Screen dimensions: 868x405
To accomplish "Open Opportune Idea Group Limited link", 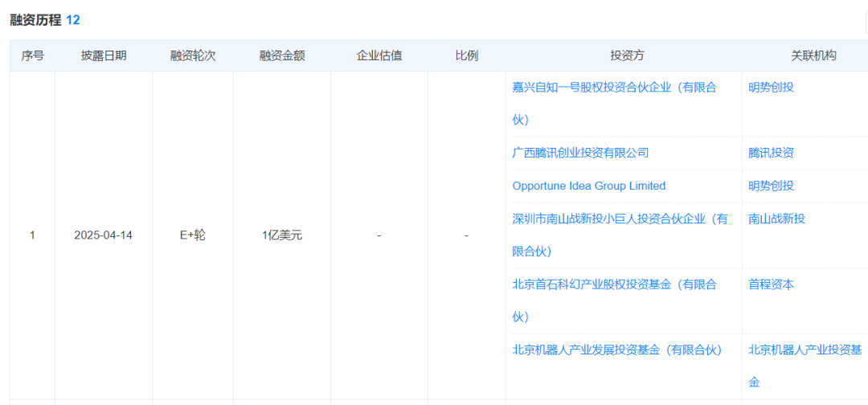I will [x=589, y=186].
